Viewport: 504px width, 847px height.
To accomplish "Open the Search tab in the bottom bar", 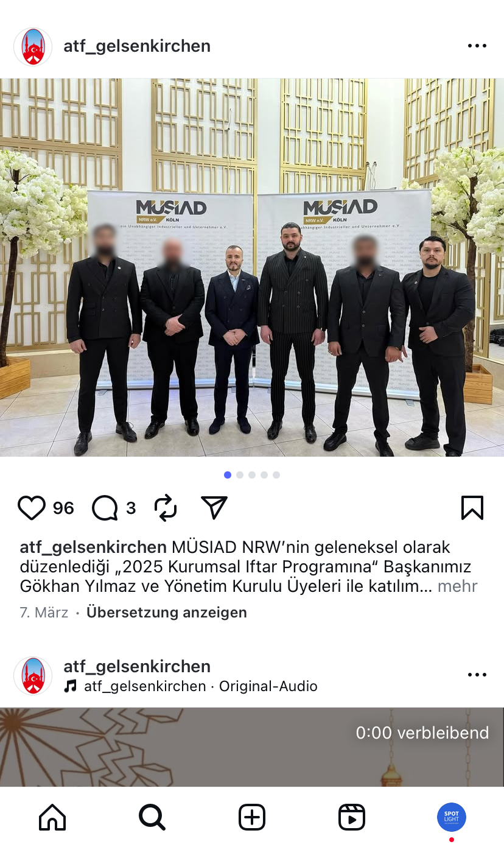I will (152, 817).
